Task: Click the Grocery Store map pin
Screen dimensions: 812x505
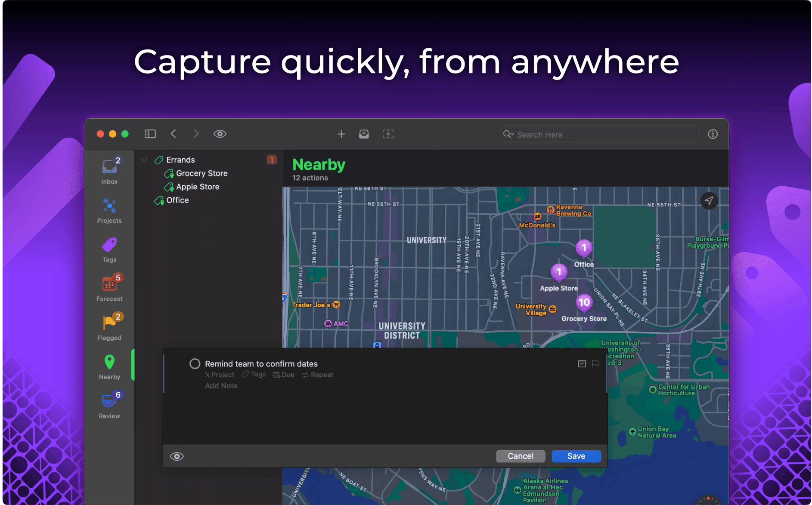Action: [584, 303]
